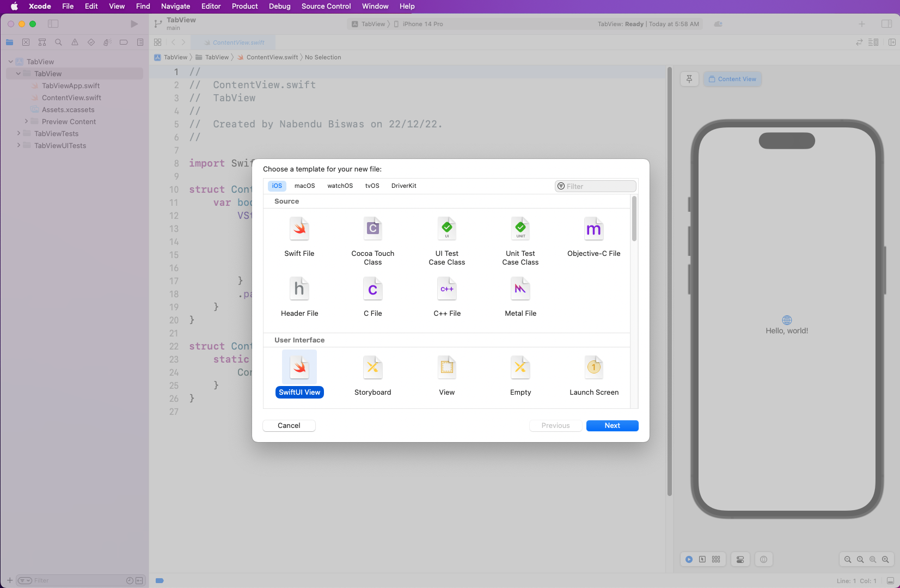
Task: Pick the C File template
Action: coord(373,297)
